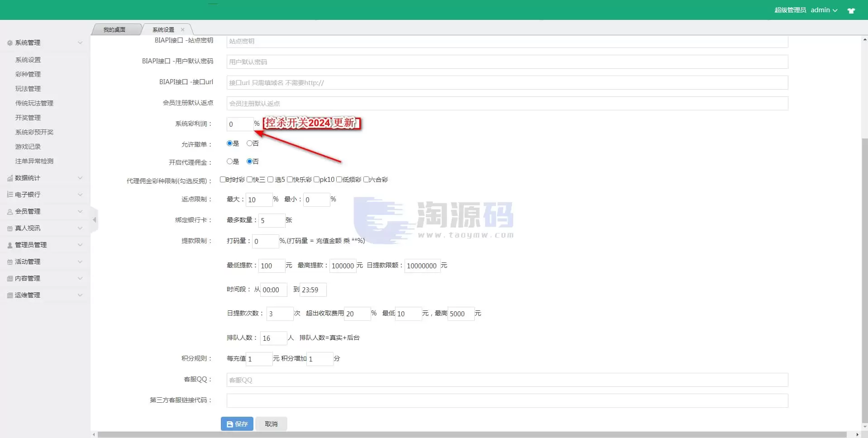Open 彩种管理 in the sidebar
The height and width of the screenshot is (438, 868).
click(28, 74)
